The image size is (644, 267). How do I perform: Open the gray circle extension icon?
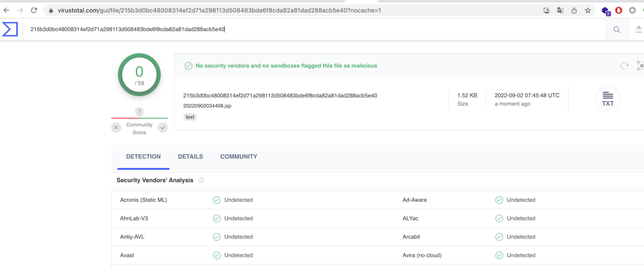632,10
